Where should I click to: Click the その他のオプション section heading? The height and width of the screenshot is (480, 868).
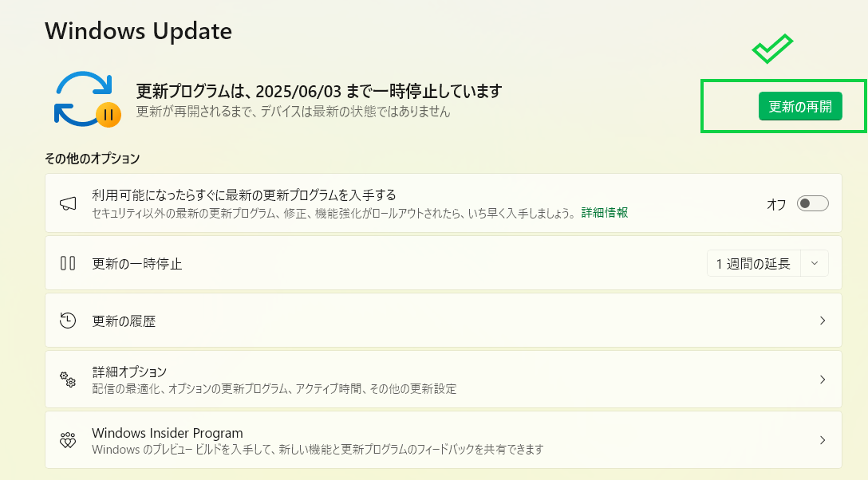[x=92, y=159]
